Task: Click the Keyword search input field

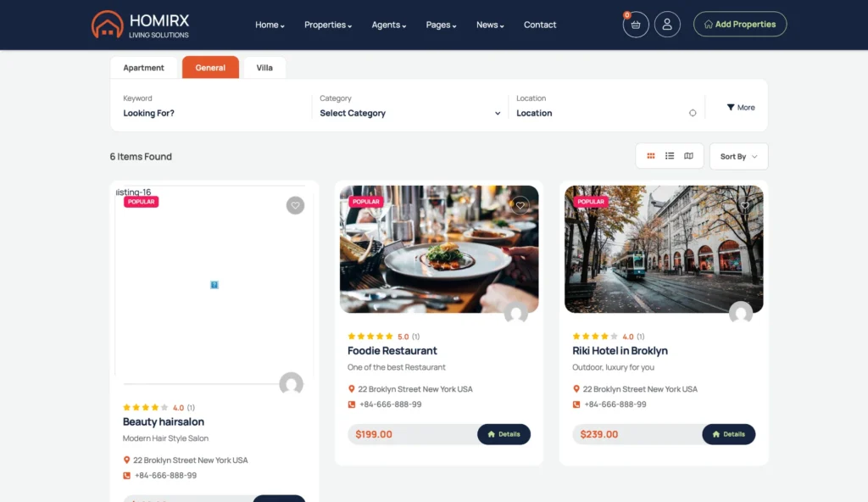Action: (x=212, y=113)
